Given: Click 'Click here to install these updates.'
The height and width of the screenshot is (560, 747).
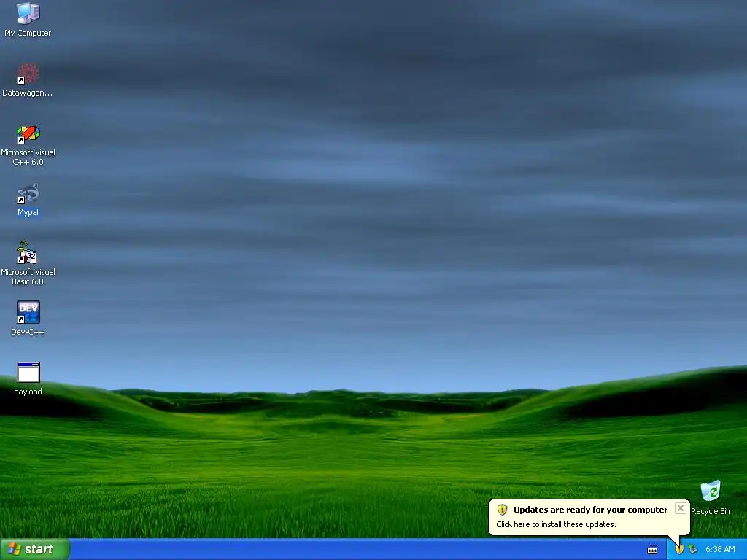Looking at the screenshot, I should [556, 524].
